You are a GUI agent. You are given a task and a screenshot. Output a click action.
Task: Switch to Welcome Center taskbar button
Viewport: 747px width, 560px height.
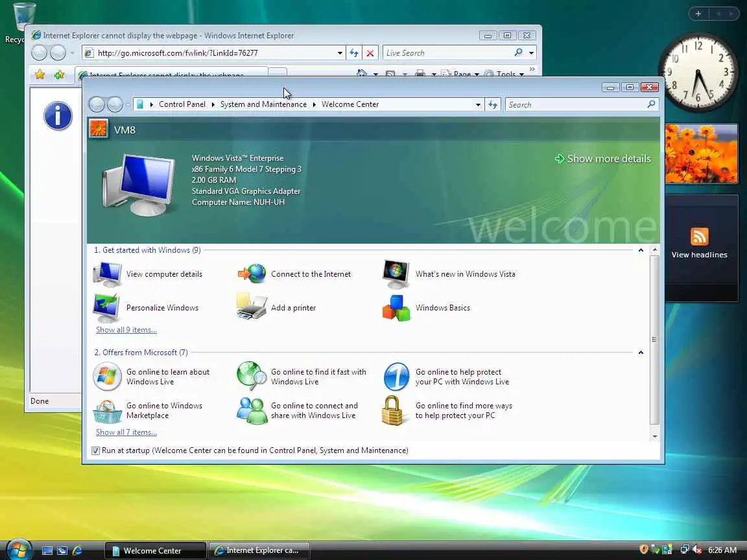[155, 550]
